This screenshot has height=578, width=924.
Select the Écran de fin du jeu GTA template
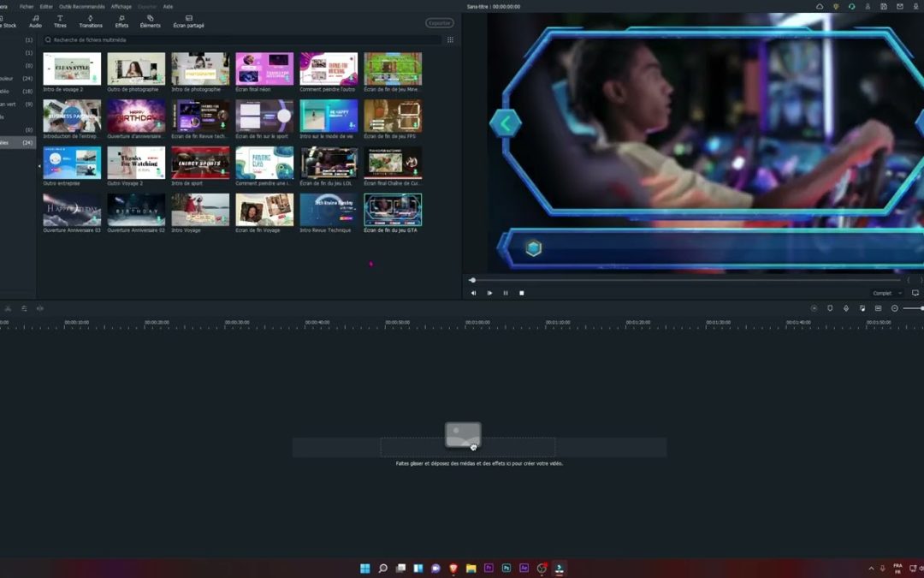(393, 213)
